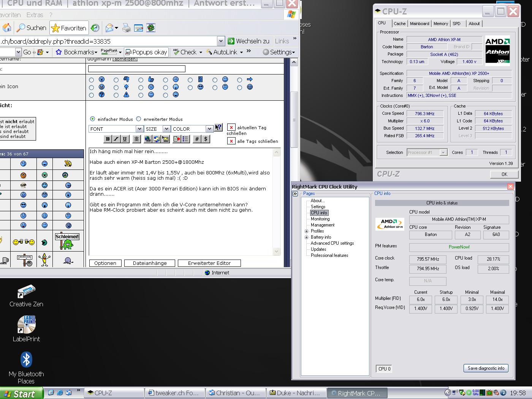Select the erweiterter Modus radio button
Image resolution: width=532 pixels, height=399 pixels.
pyautogui.click(x=139, y=119)
